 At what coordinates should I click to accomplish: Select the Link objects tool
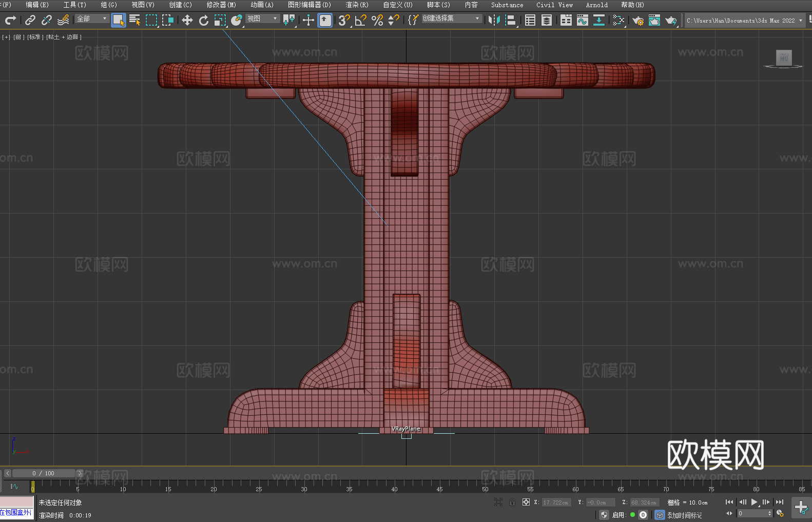click(x=30, y=20)
